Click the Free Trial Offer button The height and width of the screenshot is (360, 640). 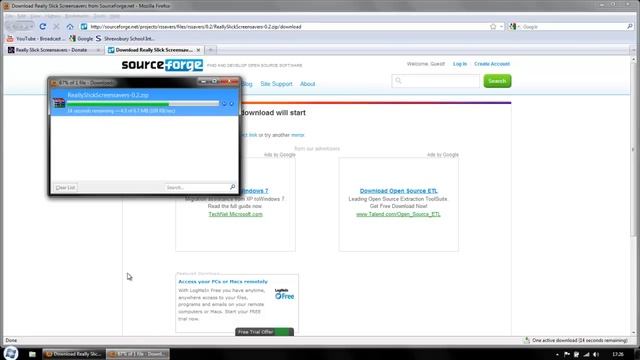pyautogui.click(x=264, y=332)
